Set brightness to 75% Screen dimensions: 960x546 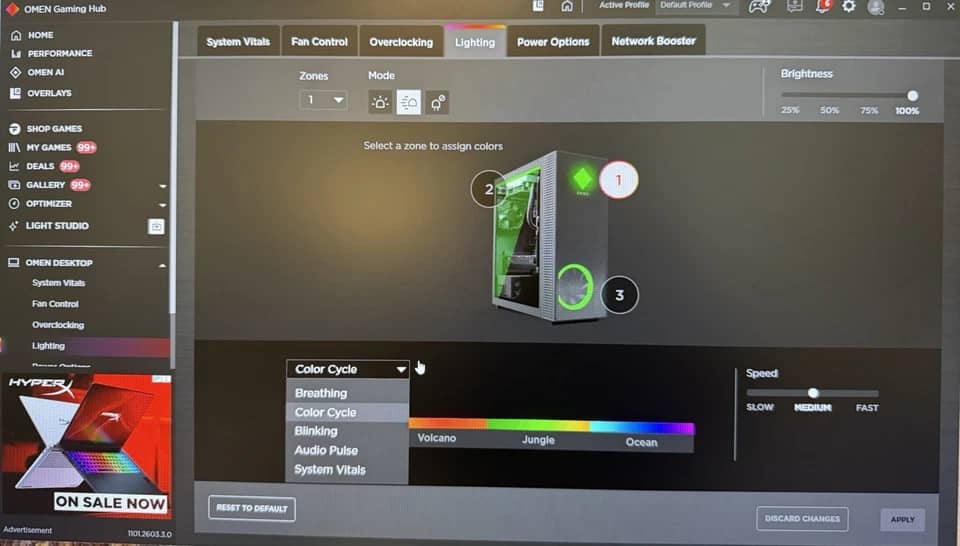click(869, 110)
